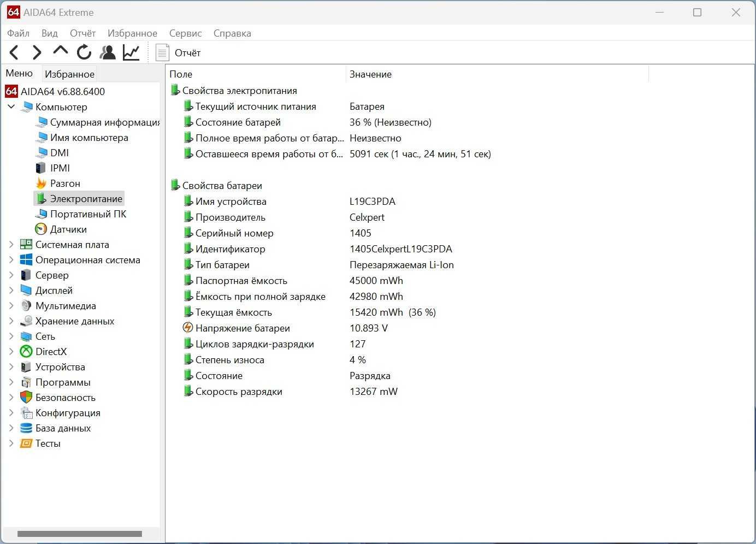Click the Напряжение батареи lightning icon
Image resolution: width=756 pixels, height=544 pixels.
coord(187,328)
